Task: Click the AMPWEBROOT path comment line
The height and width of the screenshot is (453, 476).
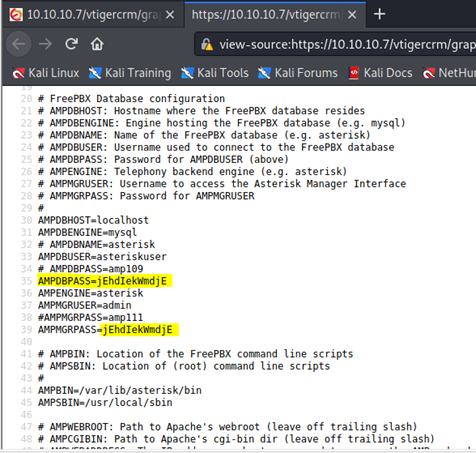Action: (x=227, y=427)
